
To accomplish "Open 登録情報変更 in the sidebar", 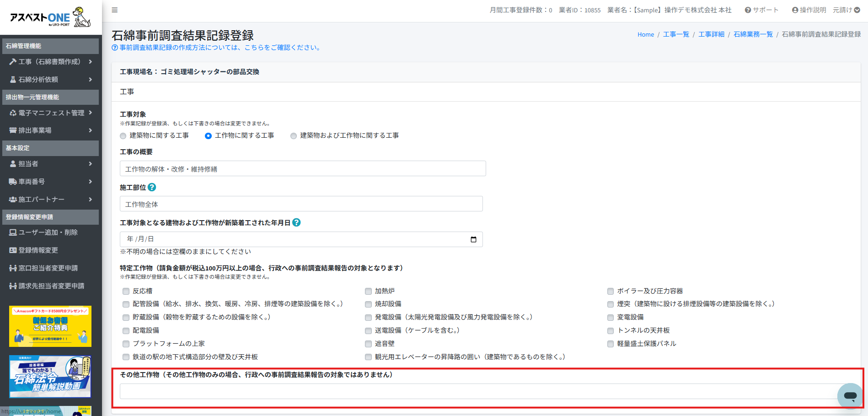I will 38,250.
